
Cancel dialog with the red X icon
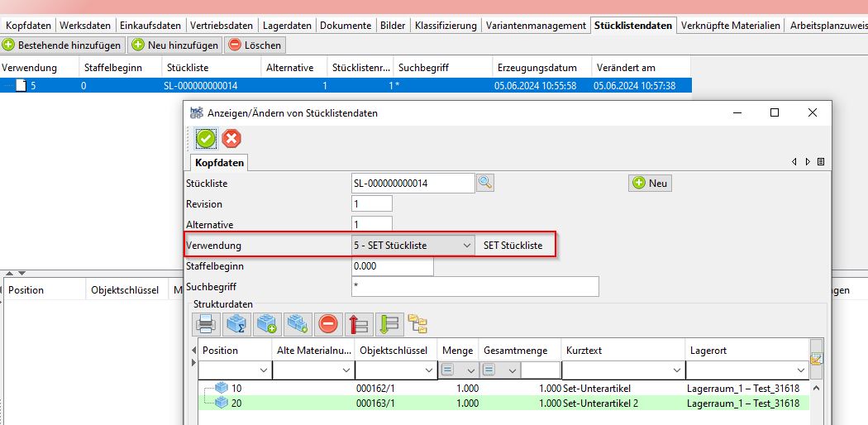(231, 139)
